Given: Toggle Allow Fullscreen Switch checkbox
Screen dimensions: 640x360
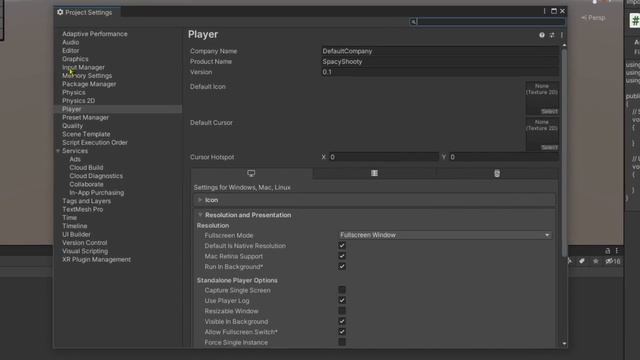Looking at the screenshot, I should pos(342,332).
